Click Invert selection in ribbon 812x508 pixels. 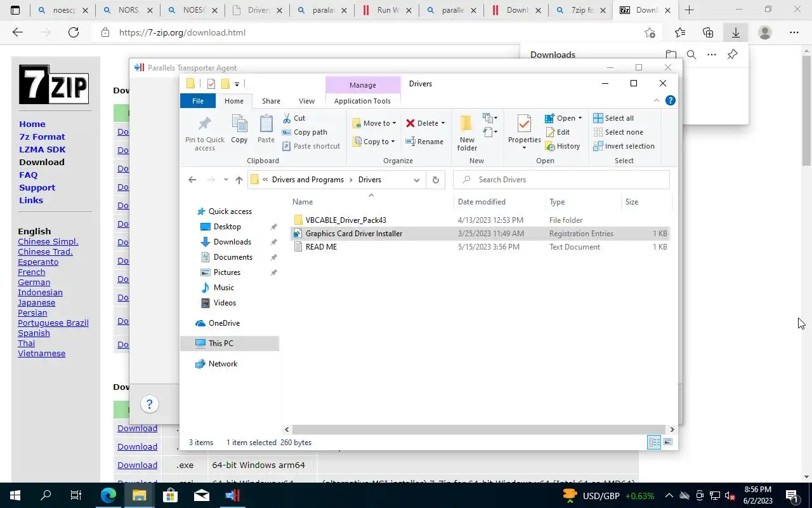624,146
